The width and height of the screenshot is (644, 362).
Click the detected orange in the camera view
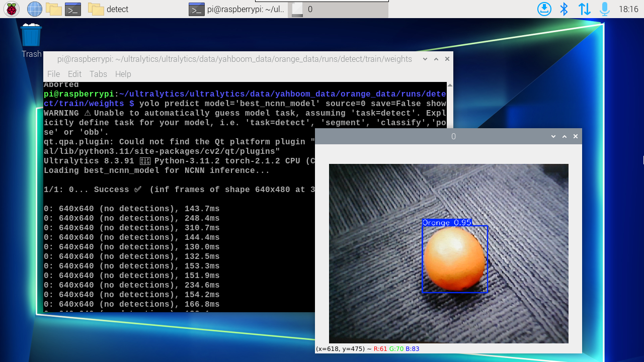click(455, 259)
